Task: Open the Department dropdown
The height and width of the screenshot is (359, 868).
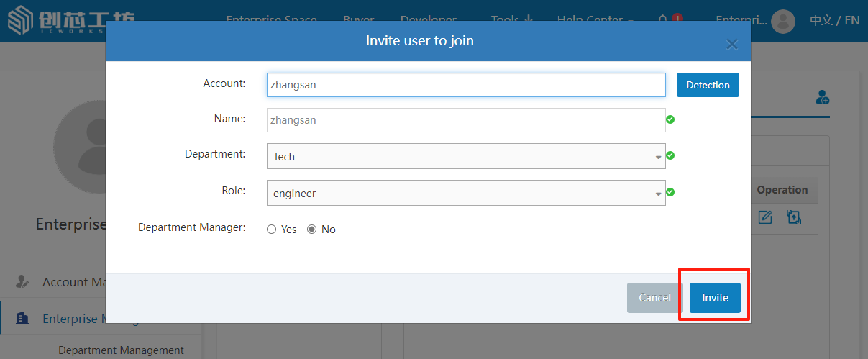Action: pos(465,156)
